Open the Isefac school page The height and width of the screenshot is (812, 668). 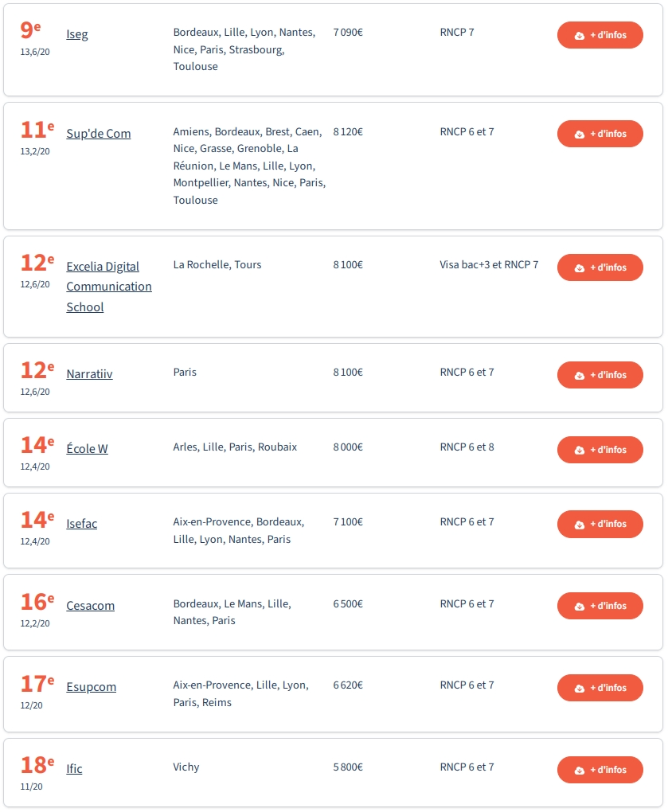coord(82,524)
